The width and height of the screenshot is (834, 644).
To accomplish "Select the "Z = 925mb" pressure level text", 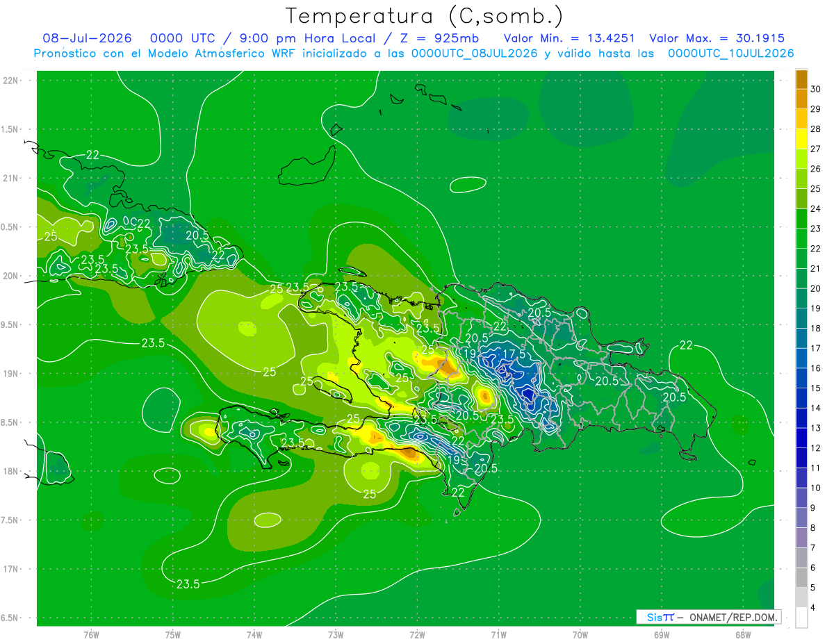I will tap(439, 38).
